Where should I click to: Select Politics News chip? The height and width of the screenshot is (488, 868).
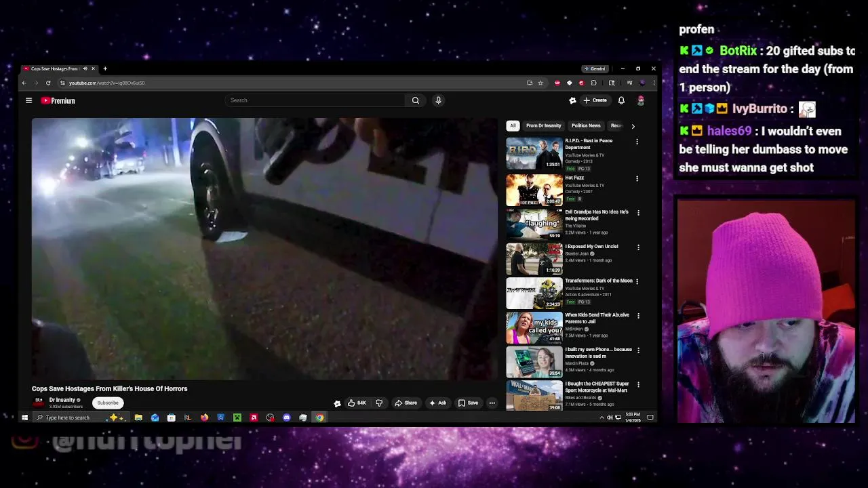point(586,125)
